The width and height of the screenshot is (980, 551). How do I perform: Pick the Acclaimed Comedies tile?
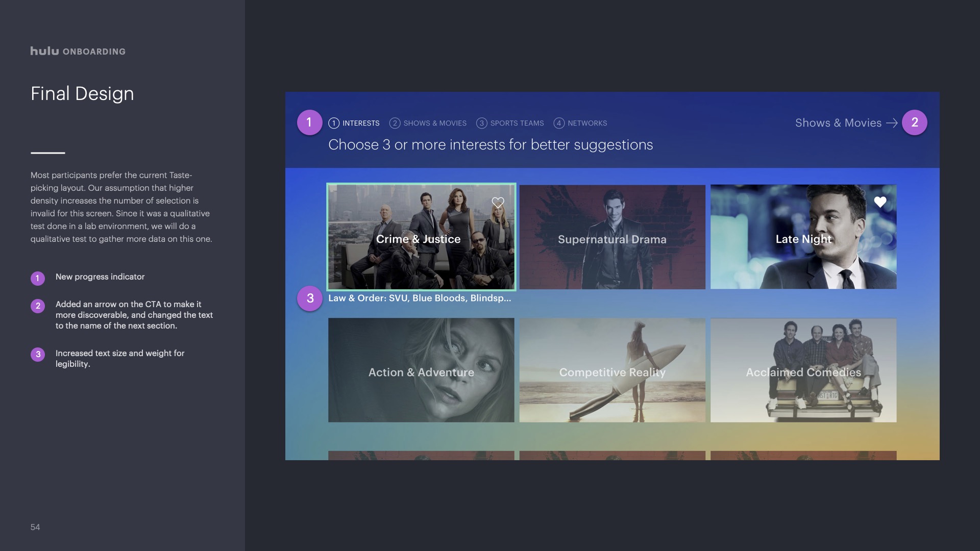pos(803,370)
